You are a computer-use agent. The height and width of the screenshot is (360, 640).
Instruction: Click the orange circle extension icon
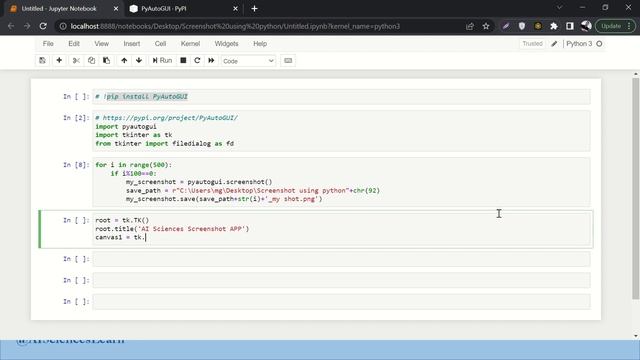[538, 26]
